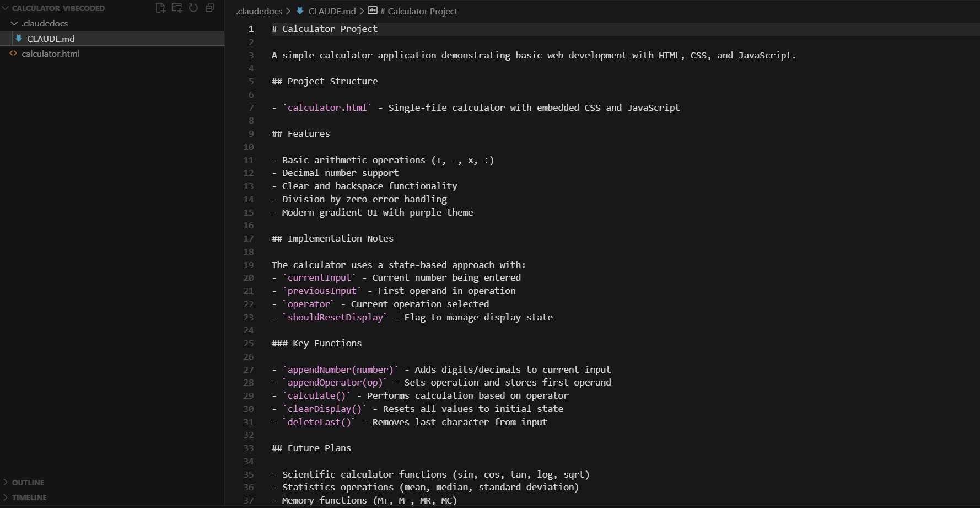The width and height of the screenshot is (980, 508).
Task: Select CLAUDE.md in the breadcrumb bar
Action: (x=332, y=10)
